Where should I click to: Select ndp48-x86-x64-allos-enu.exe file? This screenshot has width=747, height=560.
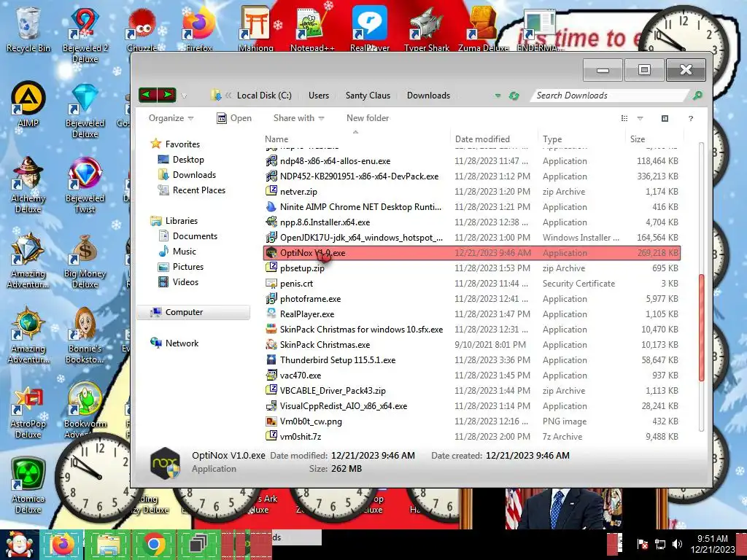pos(335,161)
